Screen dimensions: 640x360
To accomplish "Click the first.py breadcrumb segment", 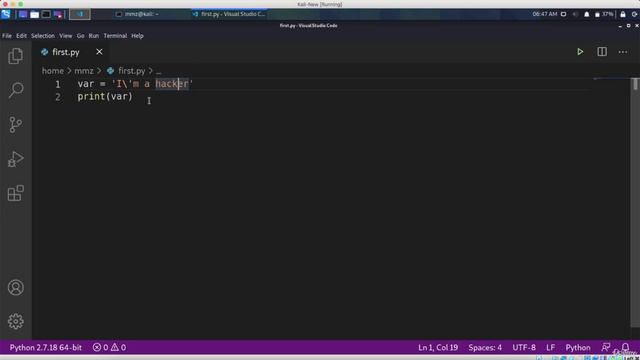I will point(131,71).
